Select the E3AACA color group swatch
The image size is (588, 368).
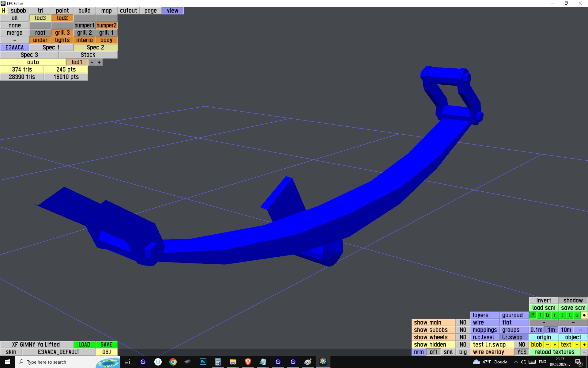14,48
